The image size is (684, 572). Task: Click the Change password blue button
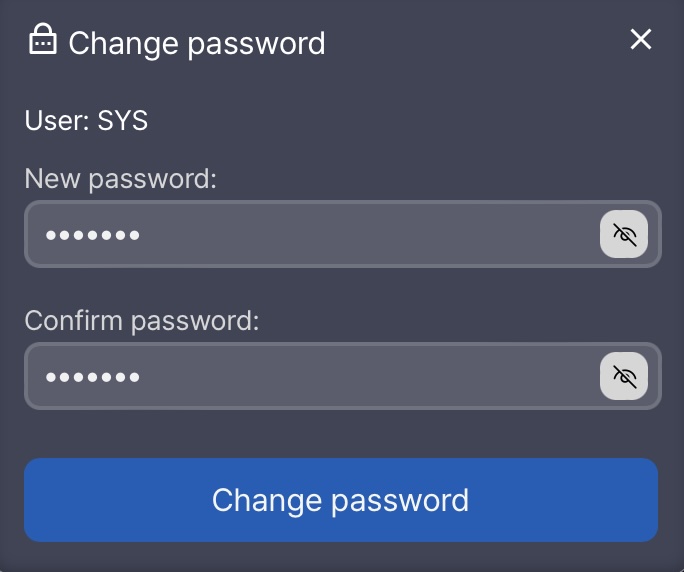pos(341,500)
